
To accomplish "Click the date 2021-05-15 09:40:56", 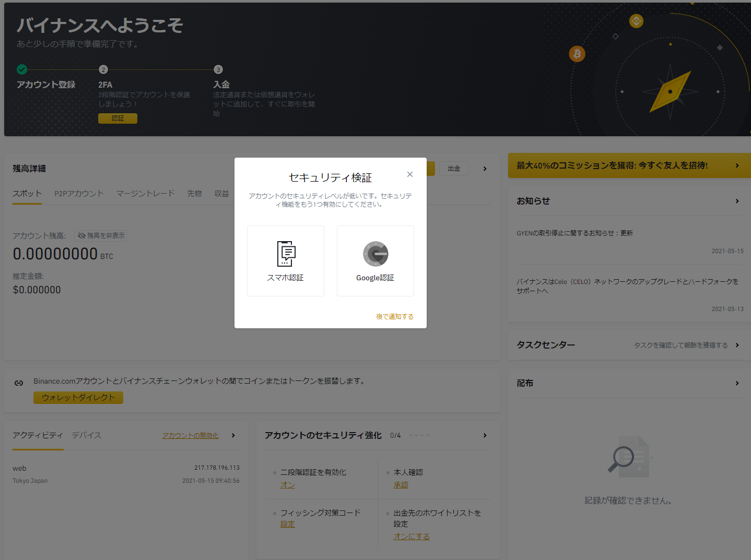I will [211, 481].
